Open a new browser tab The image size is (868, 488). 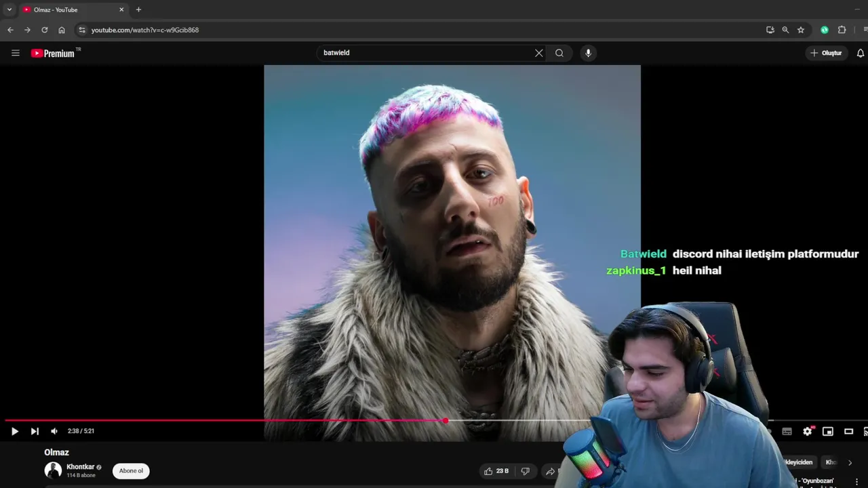tap(138, 9)
